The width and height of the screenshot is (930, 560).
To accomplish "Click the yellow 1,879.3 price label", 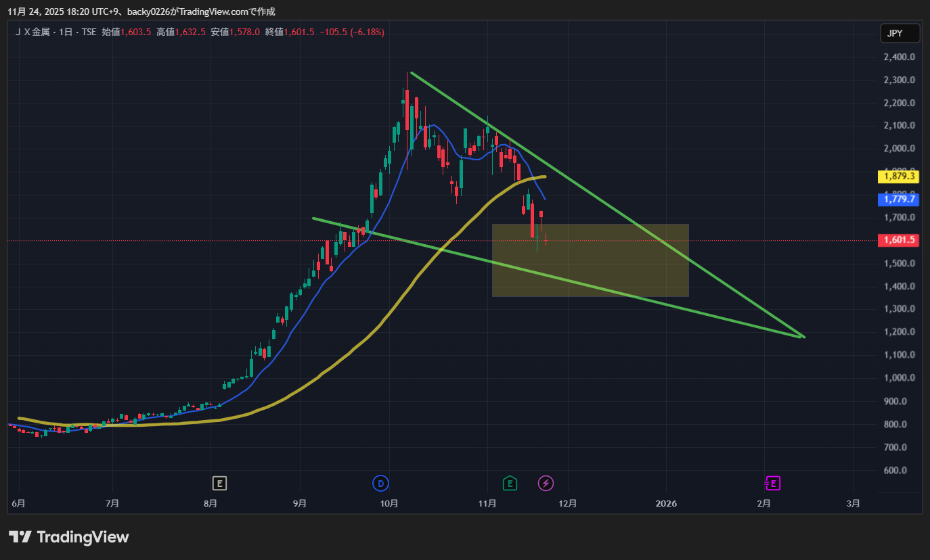I will click(x=899, y=177).
